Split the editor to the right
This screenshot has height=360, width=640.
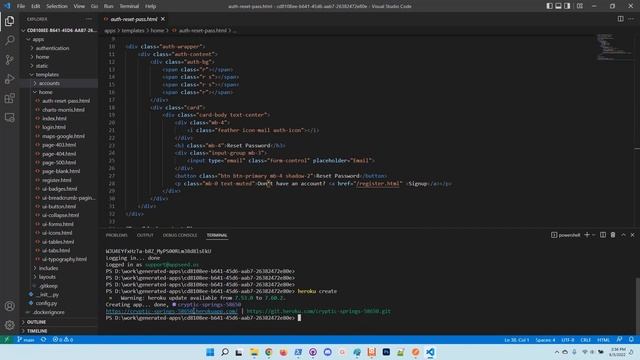click(x=620, y=19)
